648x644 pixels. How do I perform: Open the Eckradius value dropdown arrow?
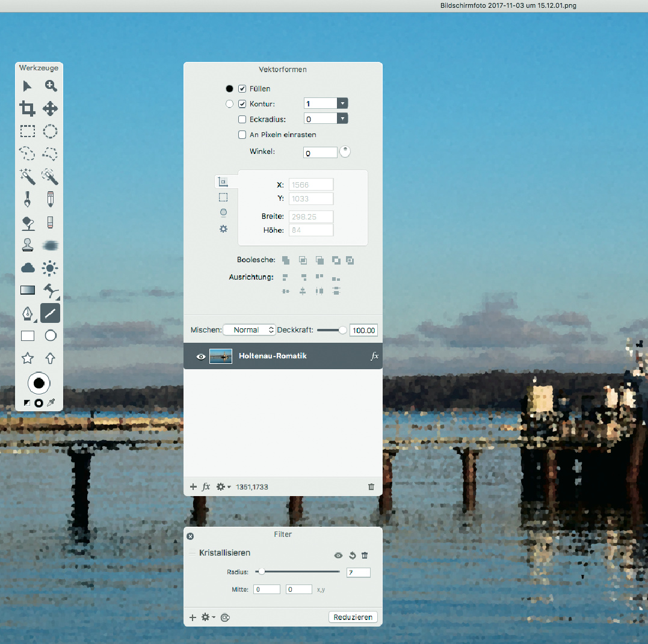[x=342, y=118]
